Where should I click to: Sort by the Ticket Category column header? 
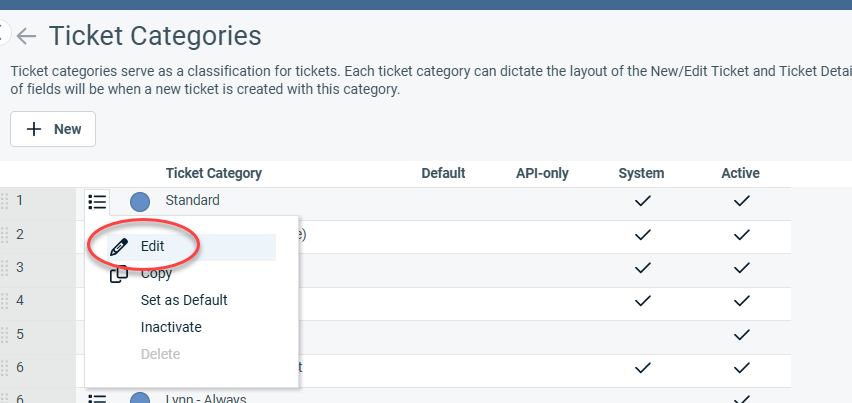coord(213,173)
